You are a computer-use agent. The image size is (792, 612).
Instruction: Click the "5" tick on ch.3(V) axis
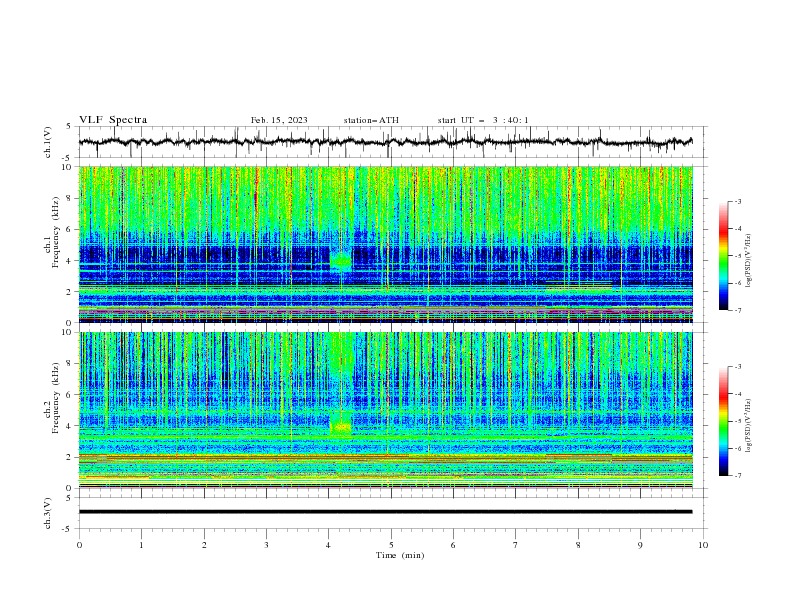tap(68, 498)
